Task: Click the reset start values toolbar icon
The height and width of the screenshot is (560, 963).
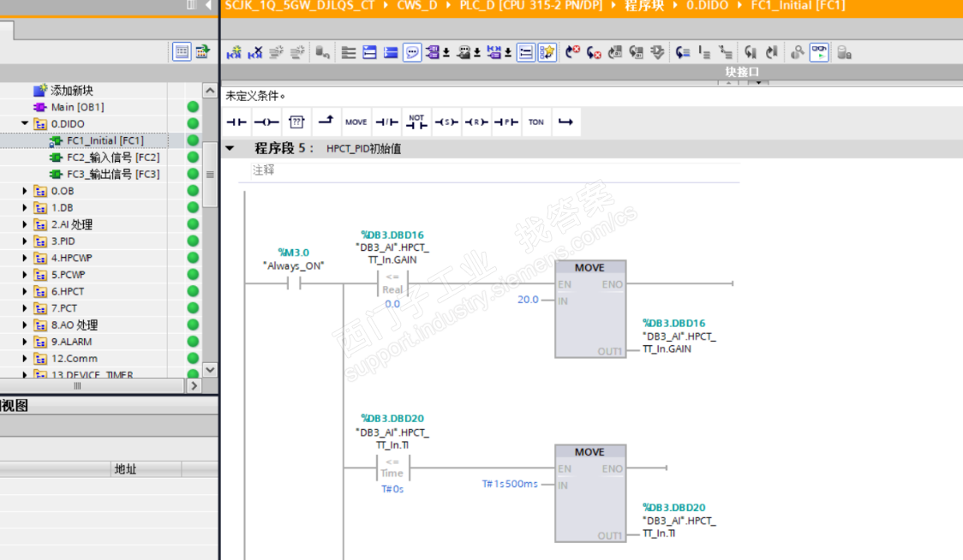Action: (322, 53)
